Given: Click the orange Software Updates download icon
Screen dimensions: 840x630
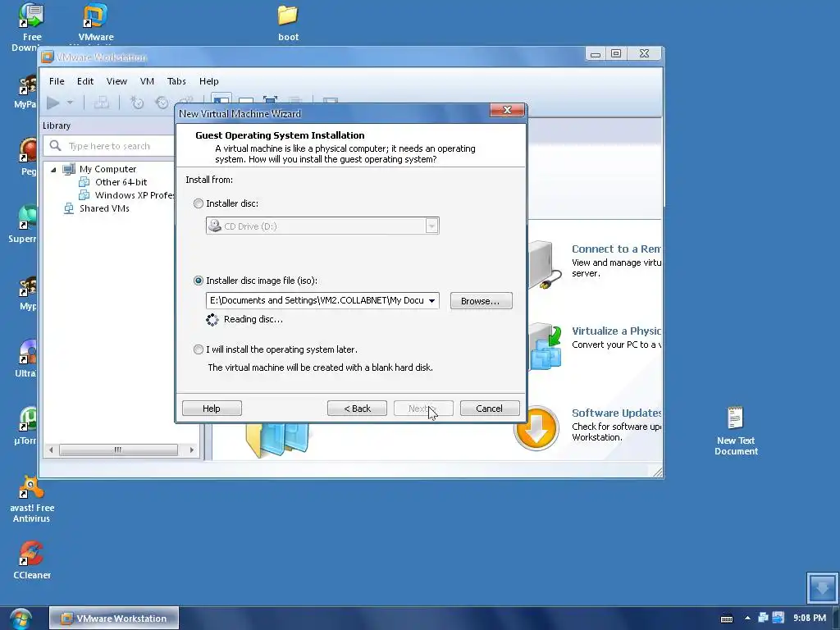Looking at the screenshot, I should point(536,428).
